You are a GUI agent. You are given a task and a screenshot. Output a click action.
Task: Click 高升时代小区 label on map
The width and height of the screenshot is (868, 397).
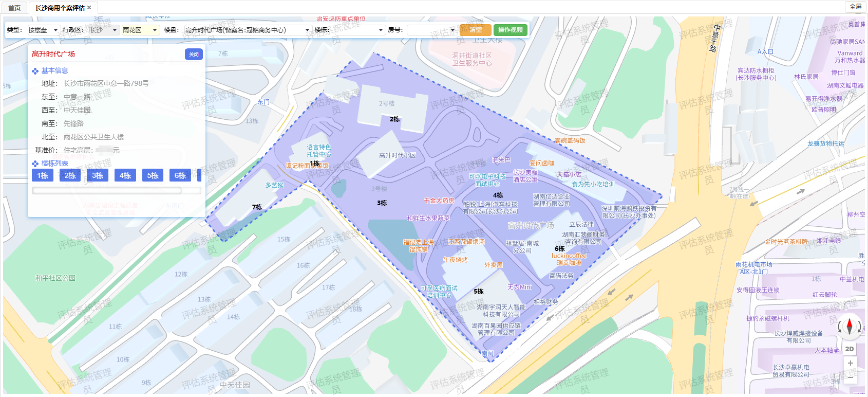pyautogui.click(x=398, y=155)
